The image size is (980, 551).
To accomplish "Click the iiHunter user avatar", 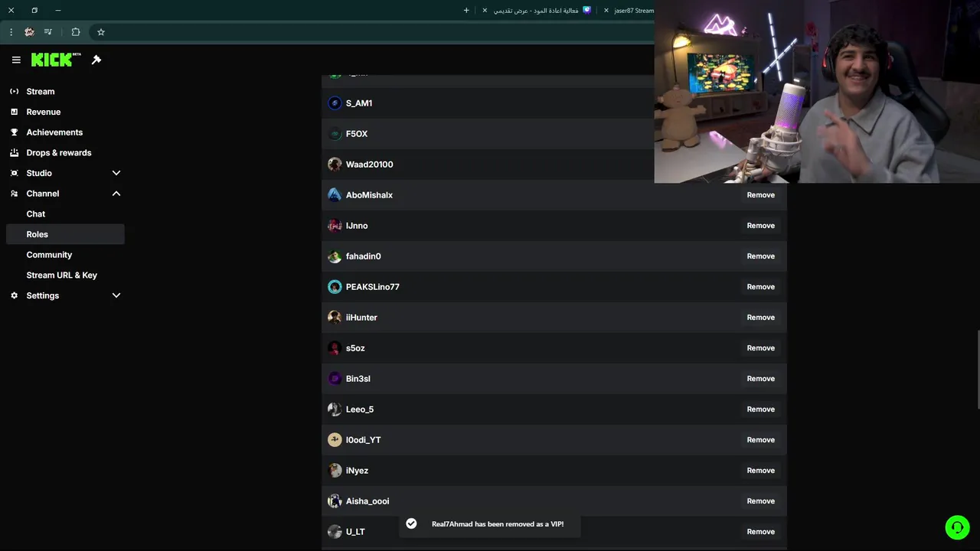I will coord(335,318).
